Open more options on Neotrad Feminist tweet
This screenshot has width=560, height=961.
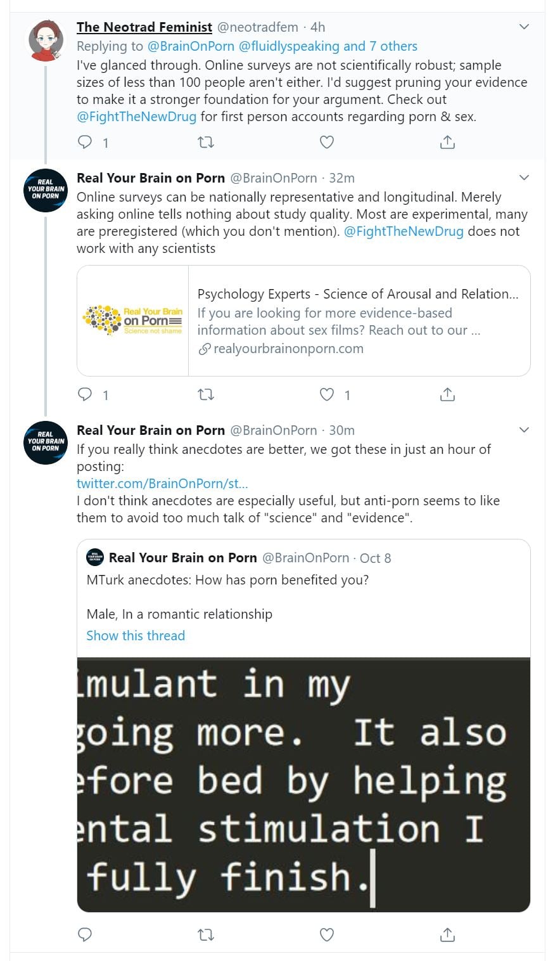524,27
